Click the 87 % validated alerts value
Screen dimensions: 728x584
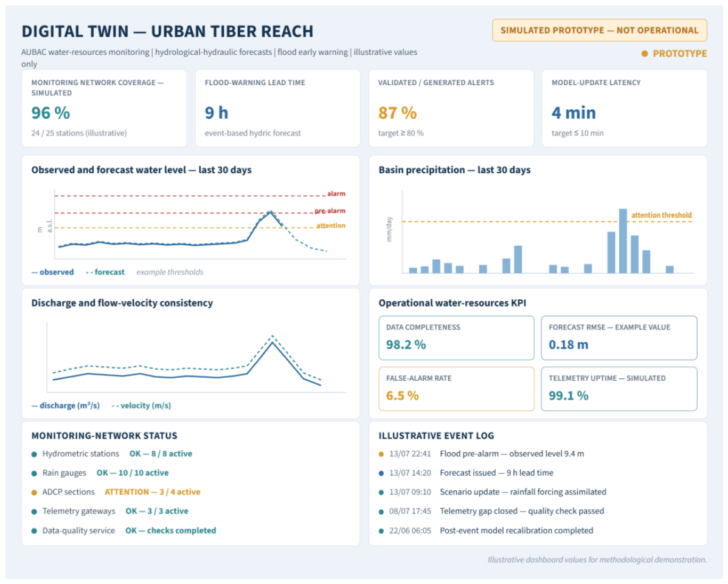[397, 113]
